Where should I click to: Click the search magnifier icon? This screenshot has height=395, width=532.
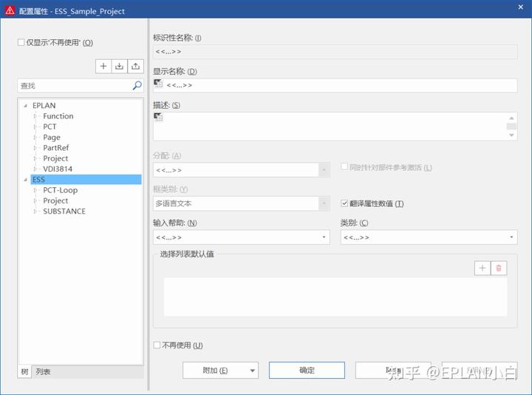[137, 85]
